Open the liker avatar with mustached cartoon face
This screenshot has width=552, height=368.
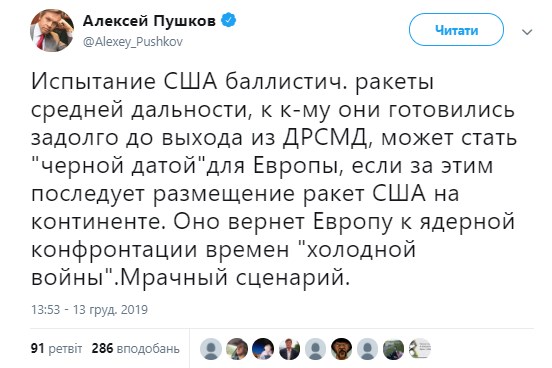click(x=341, y=349)
